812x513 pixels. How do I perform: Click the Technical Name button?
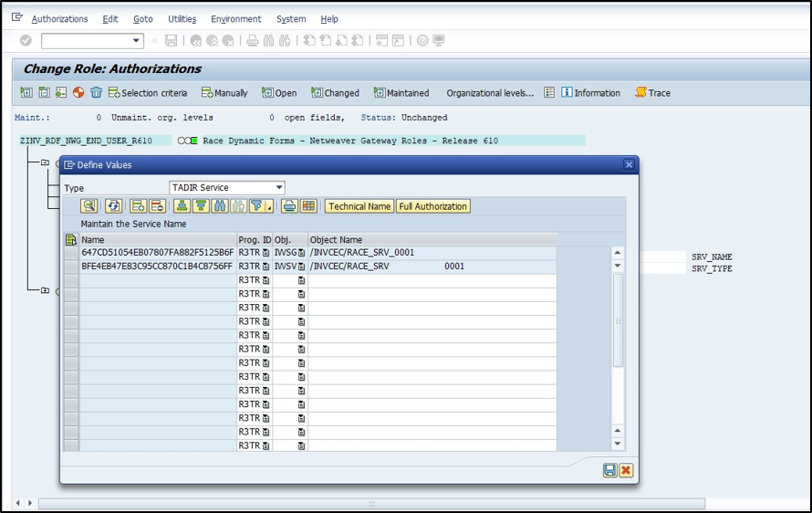(x=359, y=206)
